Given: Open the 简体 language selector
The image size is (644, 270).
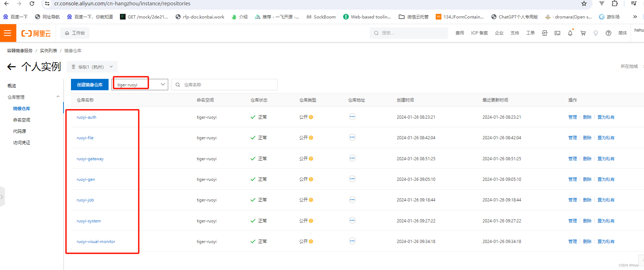Looking at the screenshot, I should pyautogui.click(x=622, y=33).
